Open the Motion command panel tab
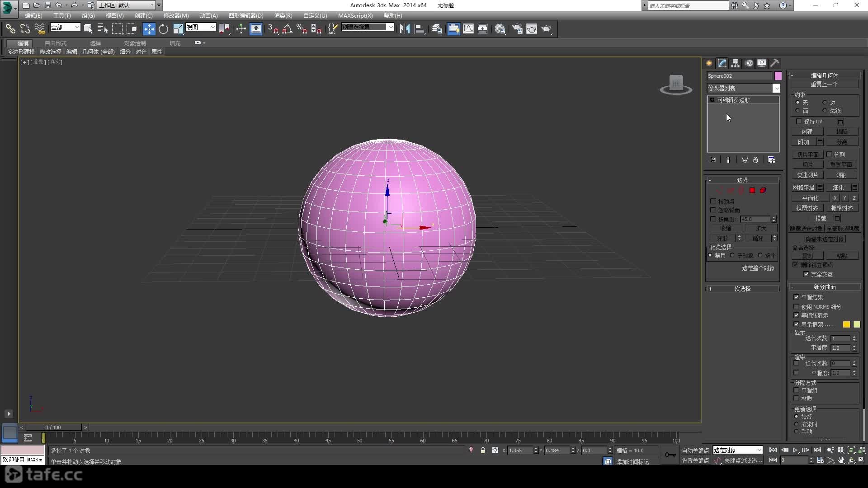The height and width of the screenshot is (488, 868). tap(749, 63)
